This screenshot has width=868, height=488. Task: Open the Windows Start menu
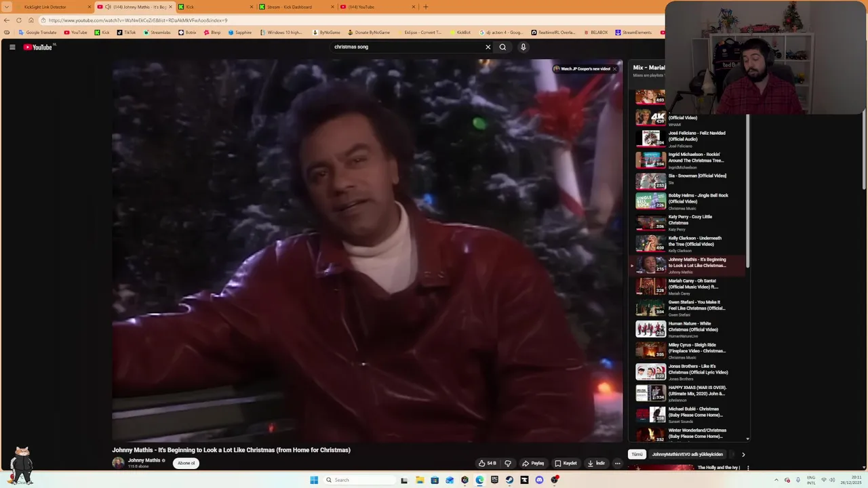314,480
